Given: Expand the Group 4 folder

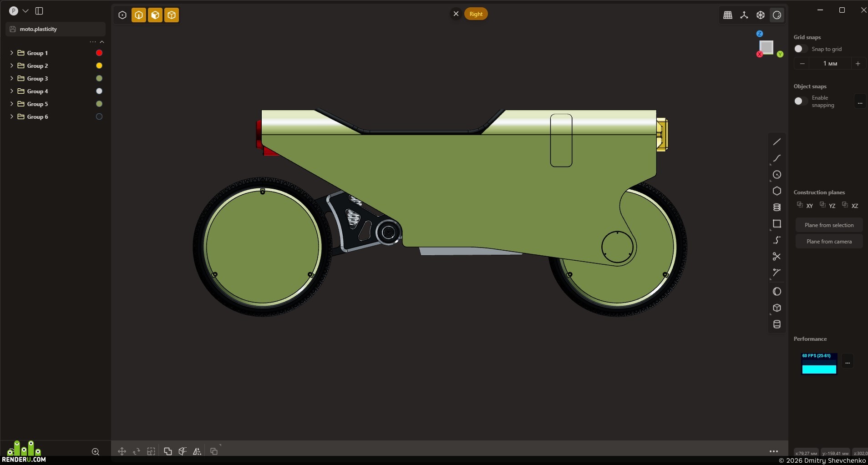Looking at the screenshot, I should pyautogui.click(x=12, y=91).
